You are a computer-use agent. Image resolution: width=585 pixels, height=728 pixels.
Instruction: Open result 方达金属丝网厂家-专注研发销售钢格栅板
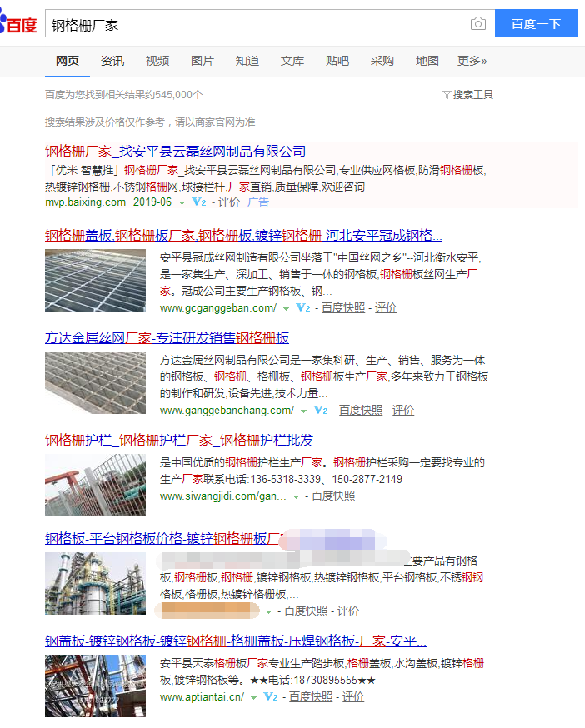pyautogui.click(x=167, y=338)
